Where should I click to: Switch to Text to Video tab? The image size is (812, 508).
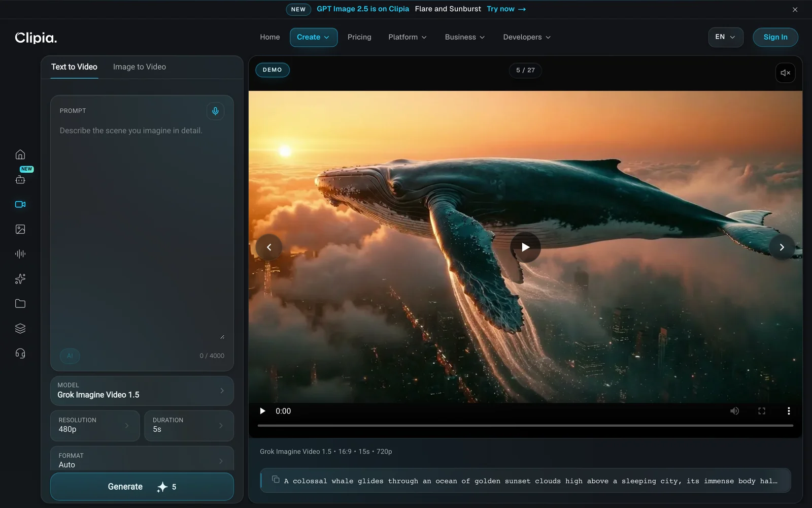74,67
